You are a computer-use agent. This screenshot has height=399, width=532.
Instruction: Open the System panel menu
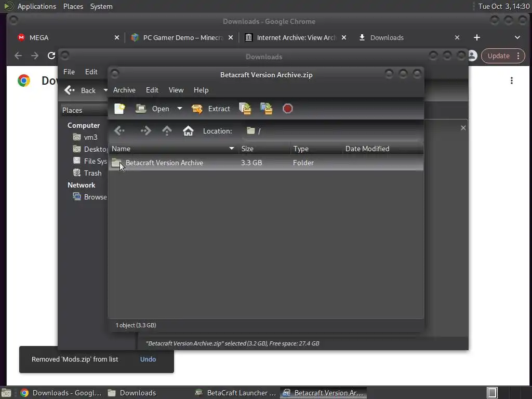pos(101,6)
